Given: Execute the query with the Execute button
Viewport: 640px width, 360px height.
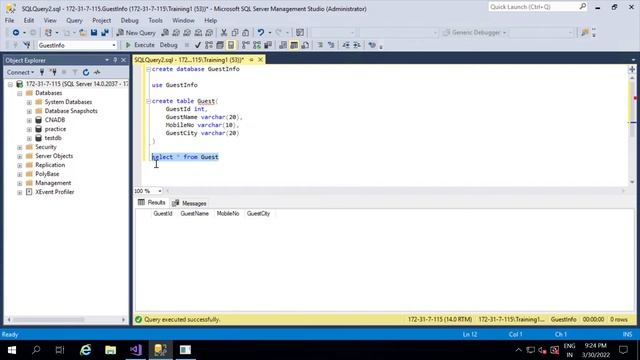Looking at the screenshot, I should click(140, 45).
